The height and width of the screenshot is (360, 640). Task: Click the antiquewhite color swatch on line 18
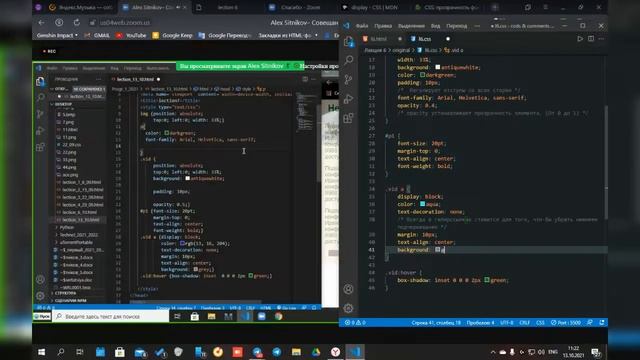(x=438, y=67)
